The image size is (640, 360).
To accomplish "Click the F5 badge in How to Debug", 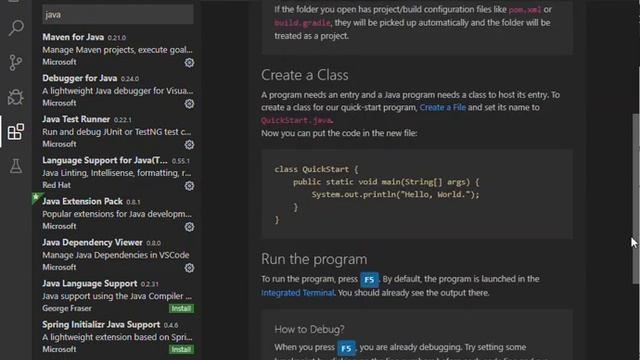I will point(346,348).
